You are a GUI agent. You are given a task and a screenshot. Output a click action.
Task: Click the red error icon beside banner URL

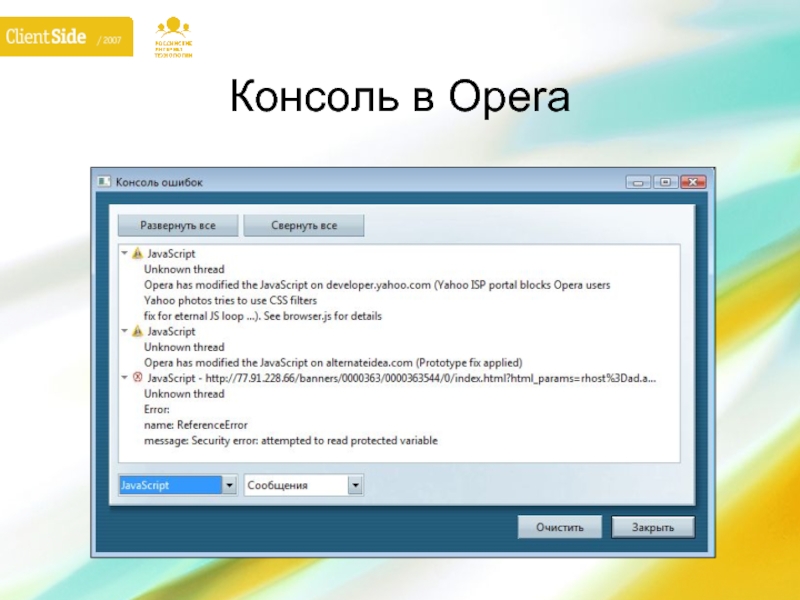coord(137,378)
